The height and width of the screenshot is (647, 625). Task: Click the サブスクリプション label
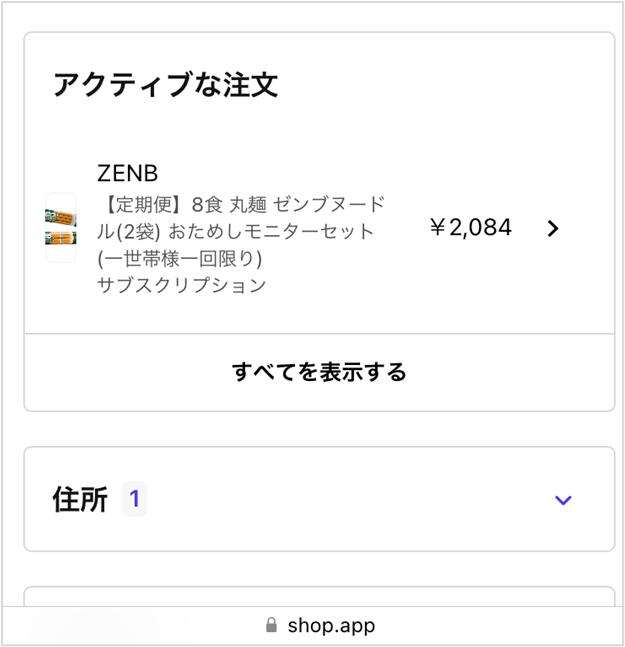182,286
